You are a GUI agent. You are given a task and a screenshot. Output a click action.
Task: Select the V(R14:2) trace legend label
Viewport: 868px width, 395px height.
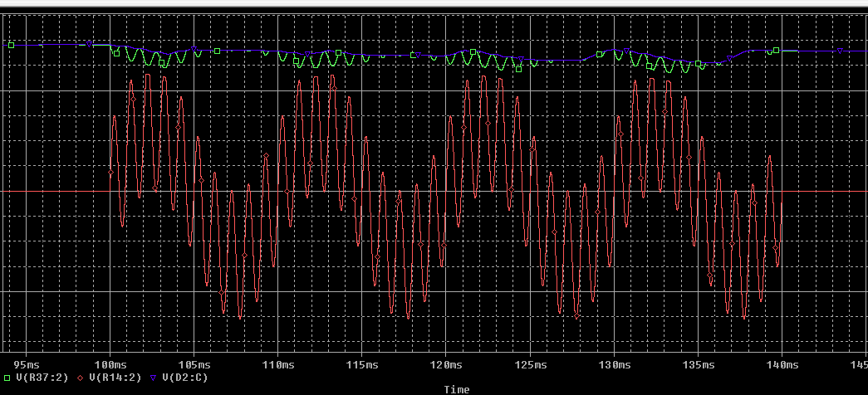click(115, 378)
